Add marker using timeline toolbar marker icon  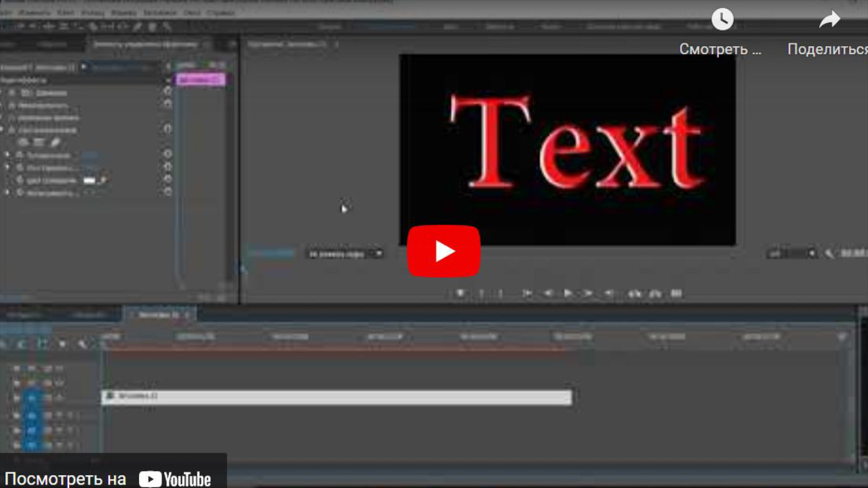click(x=62, y=344)
